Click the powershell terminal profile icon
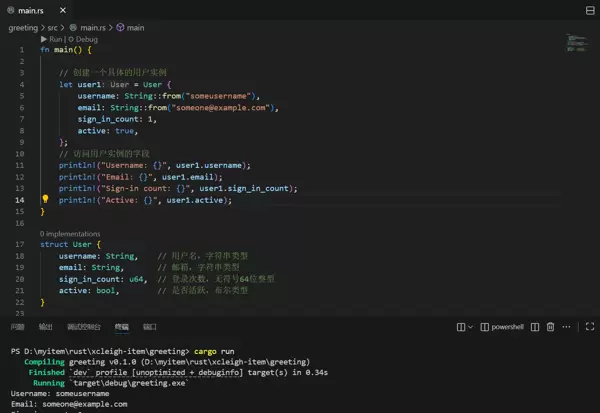The image size is (600, 413). (x=484, y=327)
